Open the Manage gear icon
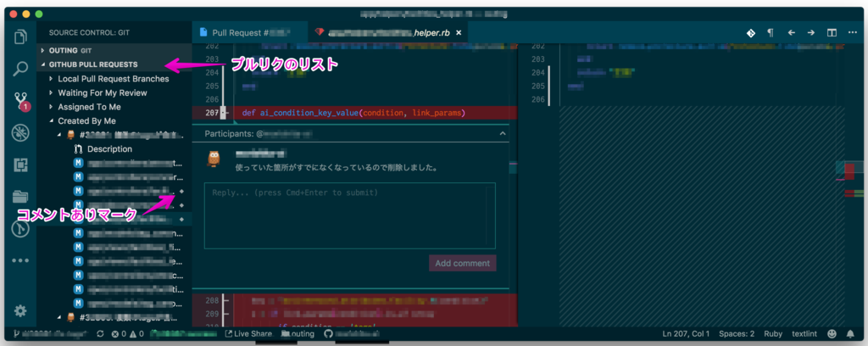This screenshot has width=868, height=346. [x=20, y=311]
